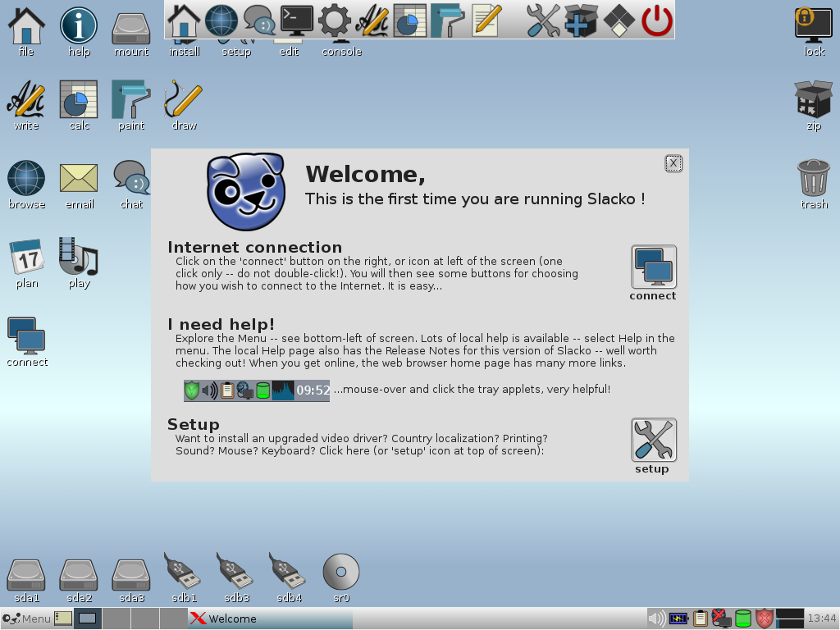Open the trash desktop icon
The height and width of the screenshot is (630, 840).
pyautogui.click(x=814, y=185)
